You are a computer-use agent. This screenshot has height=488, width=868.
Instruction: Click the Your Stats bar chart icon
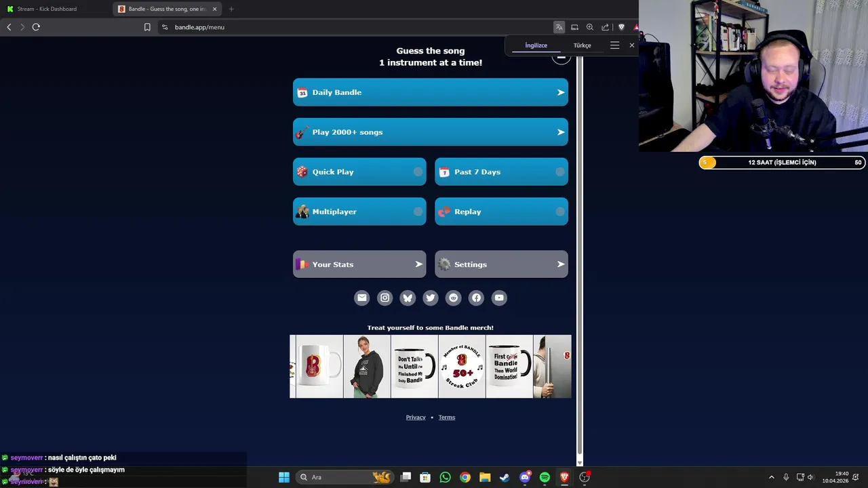pyautogui.click(x=302, y=264)
